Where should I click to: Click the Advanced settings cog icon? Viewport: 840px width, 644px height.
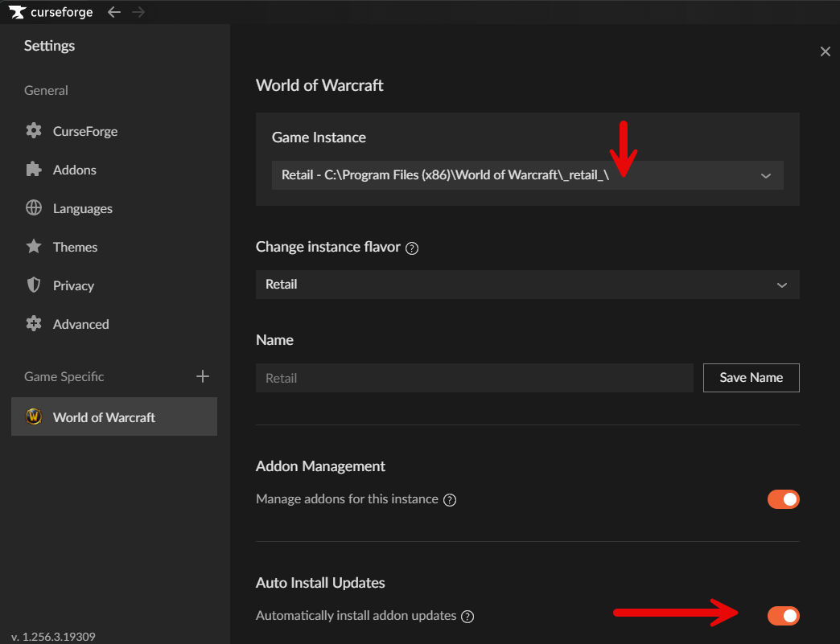[34, 324]
